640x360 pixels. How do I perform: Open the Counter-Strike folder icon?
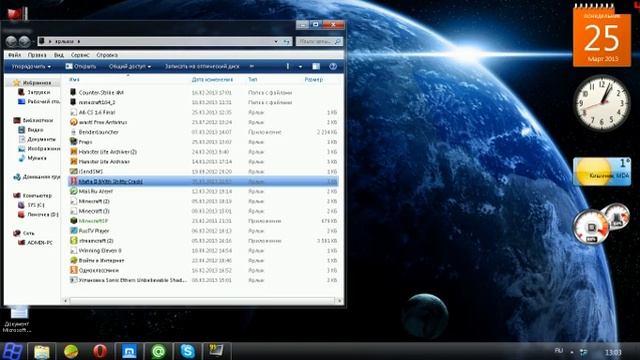click(73, 93)
